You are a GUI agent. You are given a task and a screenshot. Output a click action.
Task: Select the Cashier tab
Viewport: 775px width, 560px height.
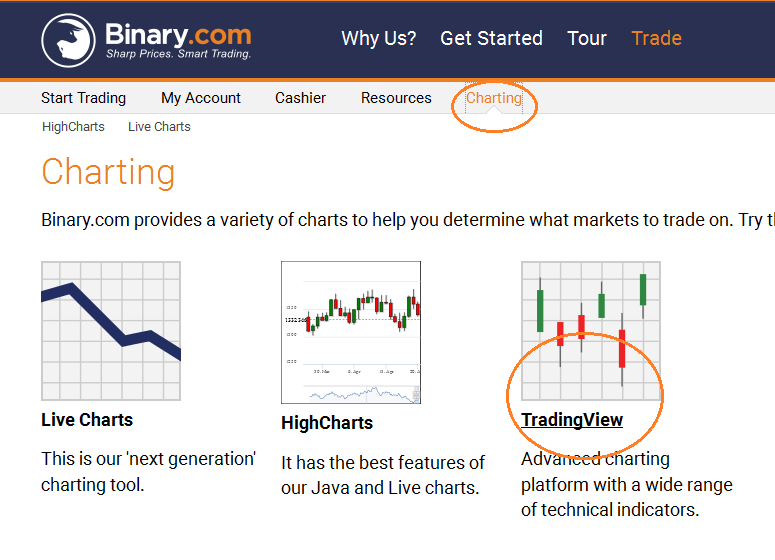click(301, 98)
